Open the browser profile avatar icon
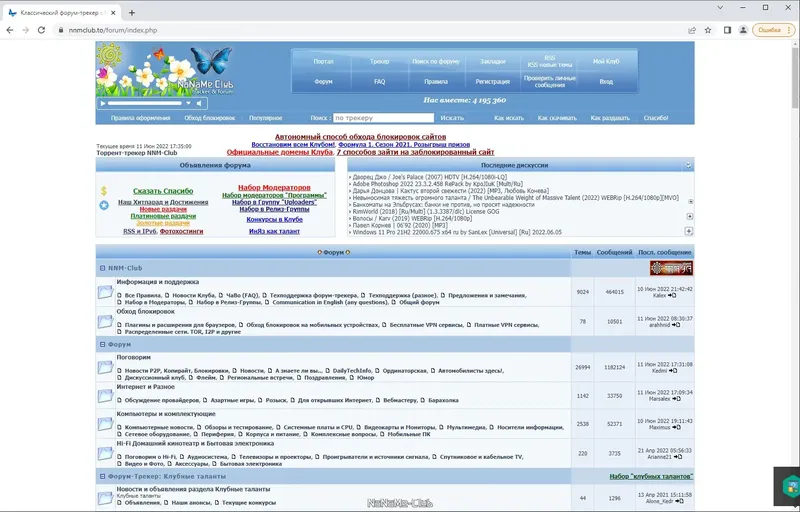 coord(743,30)
